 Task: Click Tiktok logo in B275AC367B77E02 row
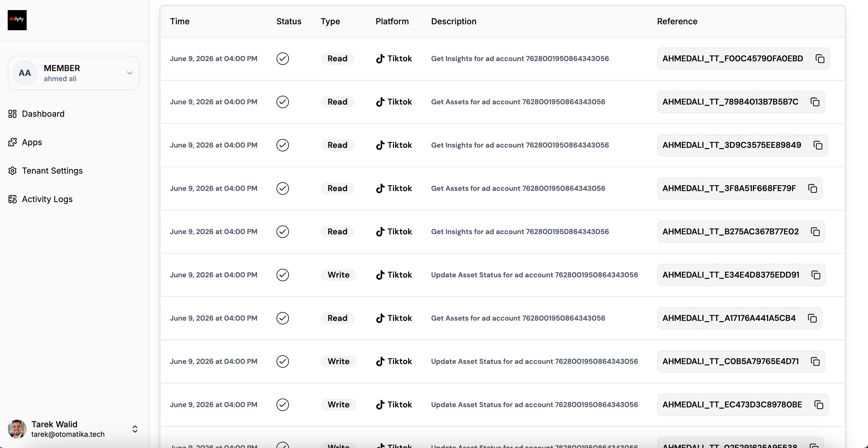tap(380, 232)
